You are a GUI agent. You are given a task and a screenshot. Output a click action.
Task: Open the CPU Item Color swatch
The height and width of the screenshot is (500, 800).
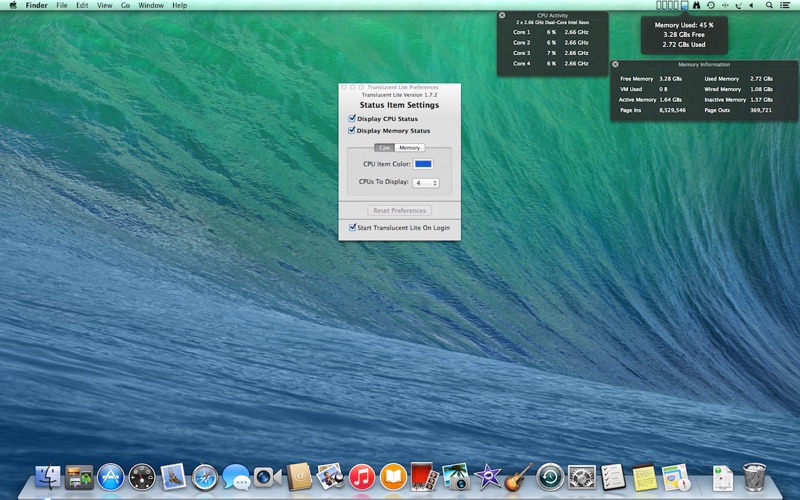click(423, 164)
